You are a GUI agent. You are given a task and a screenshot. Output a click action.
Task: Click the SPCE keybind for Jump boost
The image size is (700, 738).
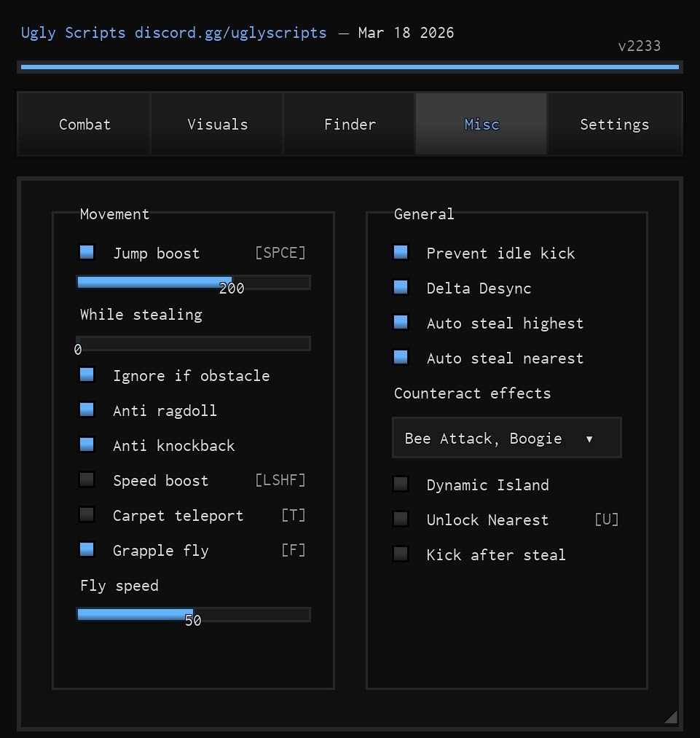tap(280, 254)
